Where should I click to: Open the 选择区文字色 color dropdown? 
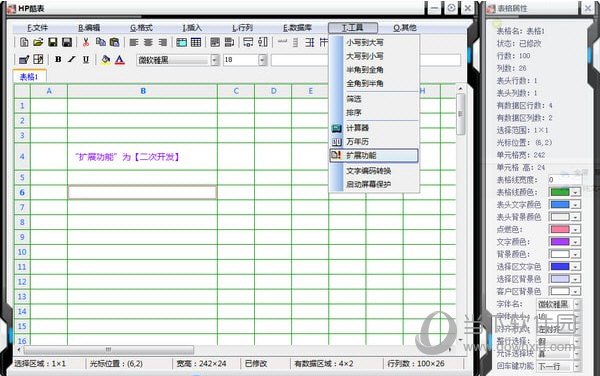pos(575,266)
